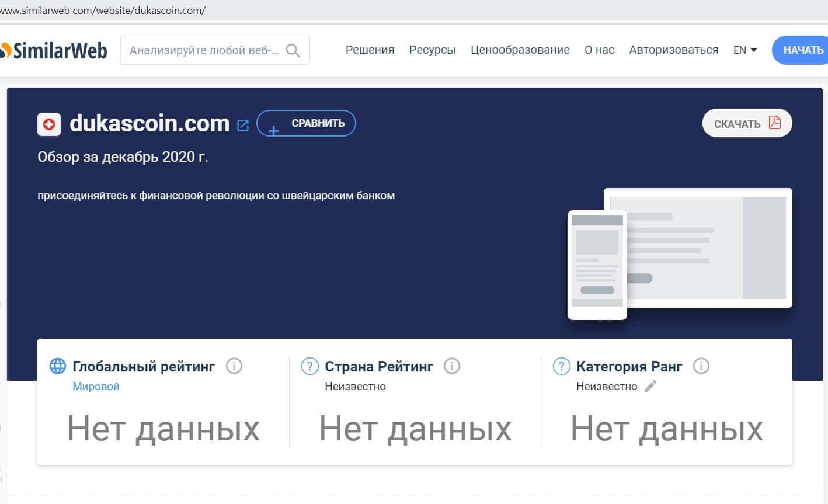The image size is (828, 504).
Task: Open the О нас menu
Action: [x=600, y=50]
